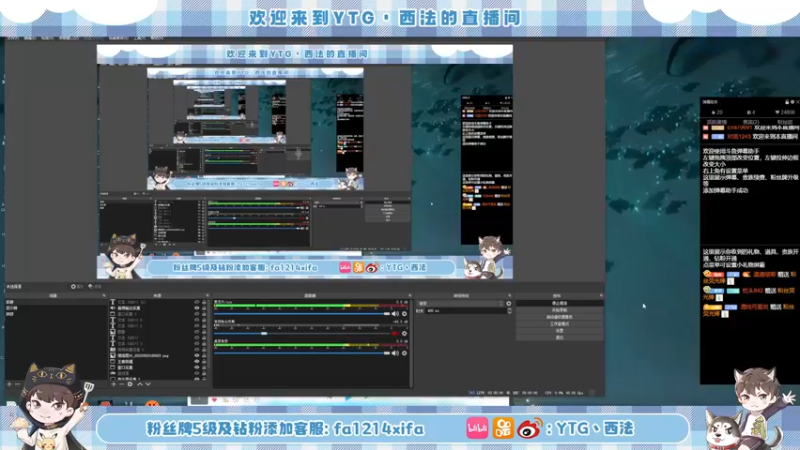
Task: Open source properties gear in the sources toolbar
Action: pos(130,384)
